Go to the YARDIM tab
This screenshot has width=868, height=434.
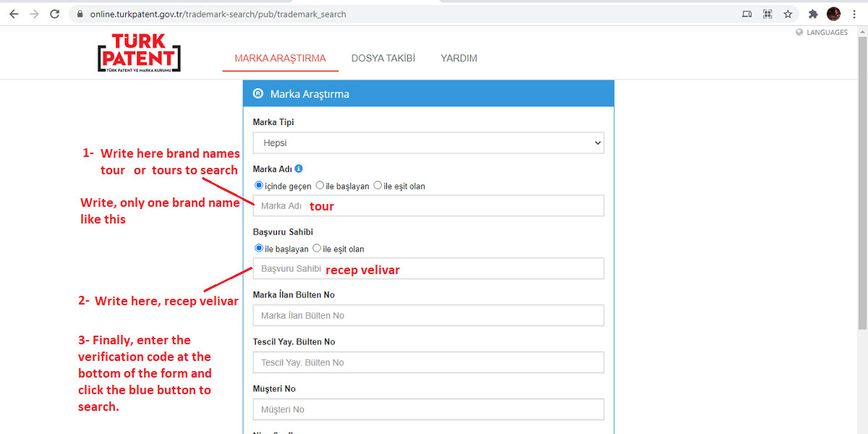pyautogui.click(x=459, y=59)
